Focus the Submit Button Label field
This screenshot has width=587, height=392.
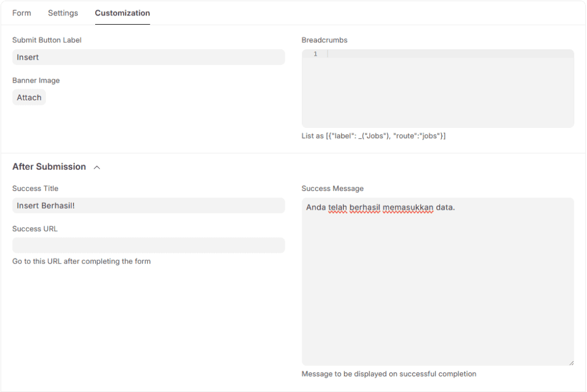point(148,57)
